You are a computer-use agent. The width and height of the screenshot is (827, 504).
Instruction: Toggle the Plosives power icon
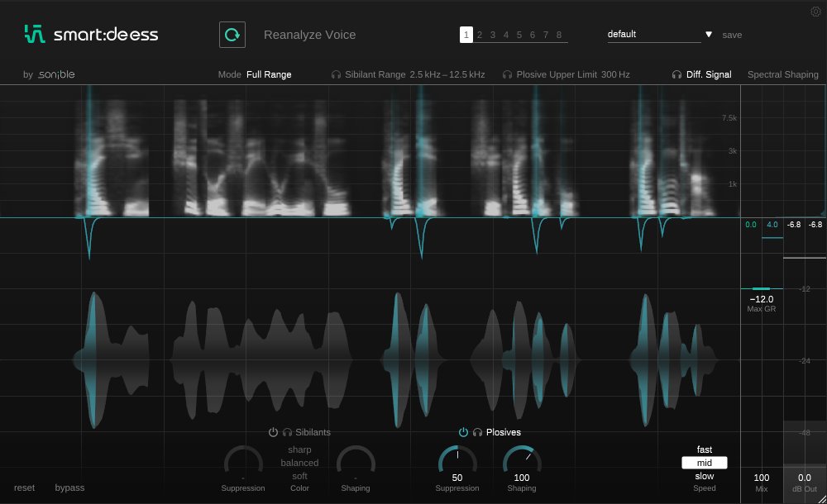coord(463,432)
